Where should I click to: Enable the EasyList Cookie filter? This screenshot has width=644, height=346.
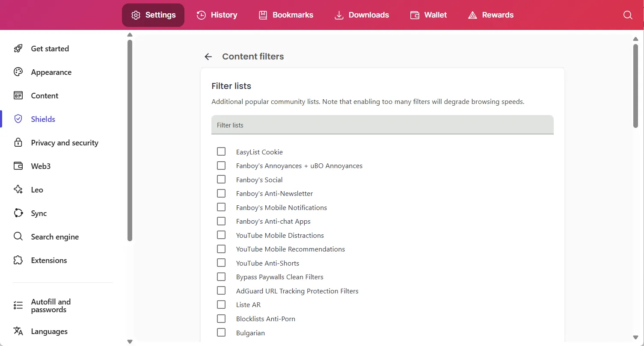pyautogui.click(x=221, y=151)
